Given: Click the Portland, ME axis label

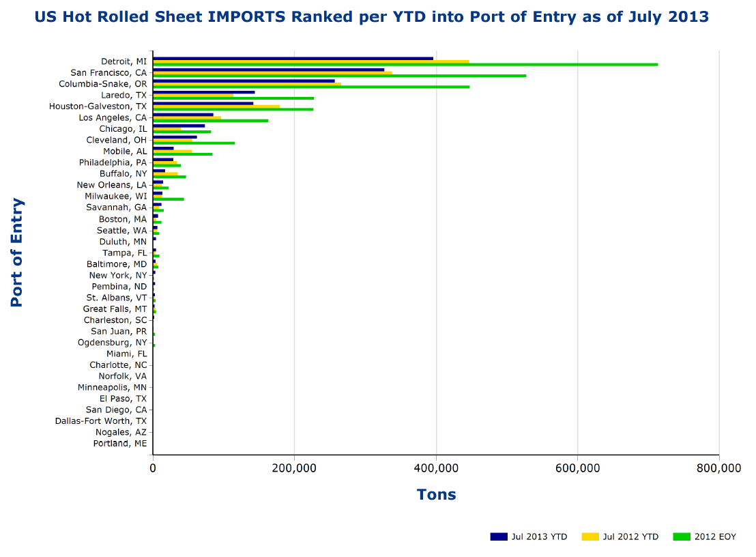Looking at the screenshot, I should pos(120,444).
